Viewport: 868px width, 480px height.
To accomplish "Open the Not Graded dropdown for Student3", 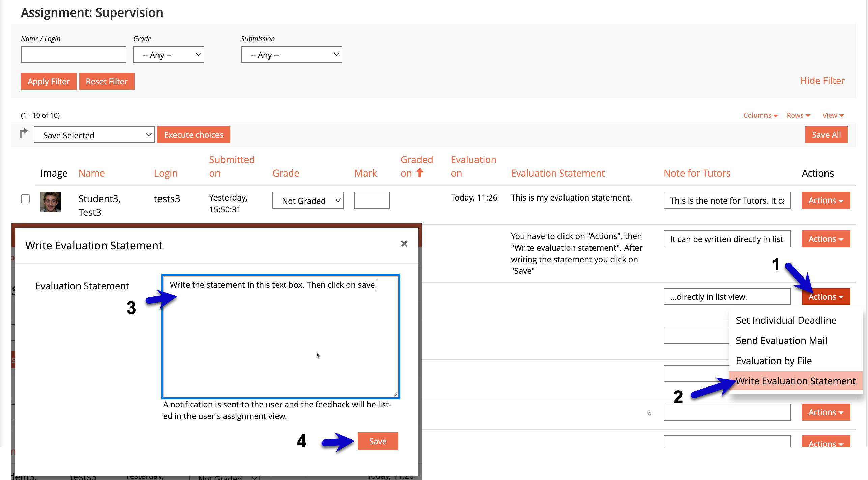I will (308, 201).
